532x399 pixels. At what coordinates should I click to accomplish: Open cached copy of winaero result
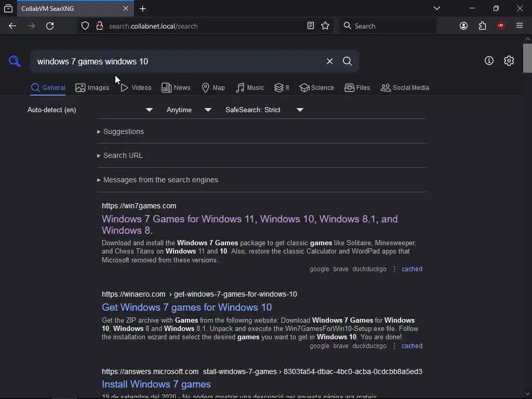click(412, 345)
